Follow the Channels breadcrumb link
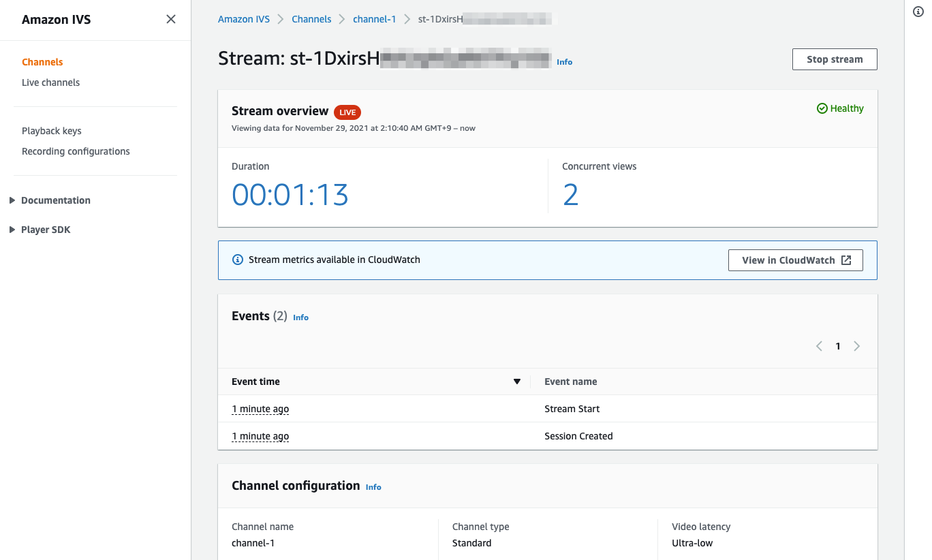 pyautogui.click(x=311, y=19)
